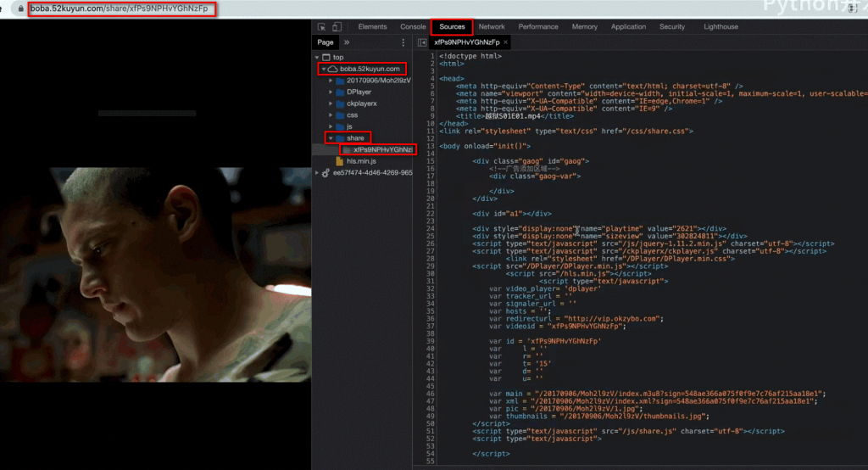
Task: Open the navigator three-dot menu
Action: pos(403,42)
